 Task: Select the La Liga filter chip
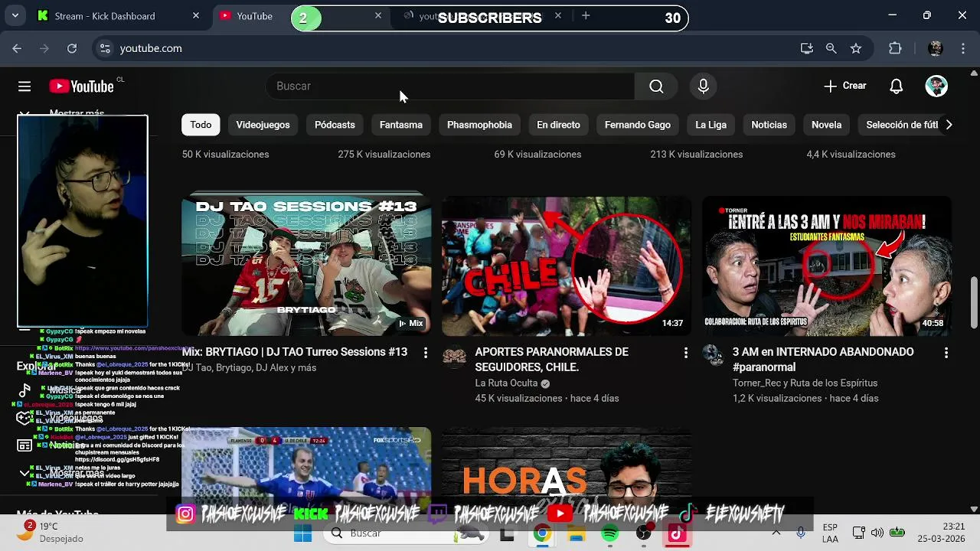point(710,125)
